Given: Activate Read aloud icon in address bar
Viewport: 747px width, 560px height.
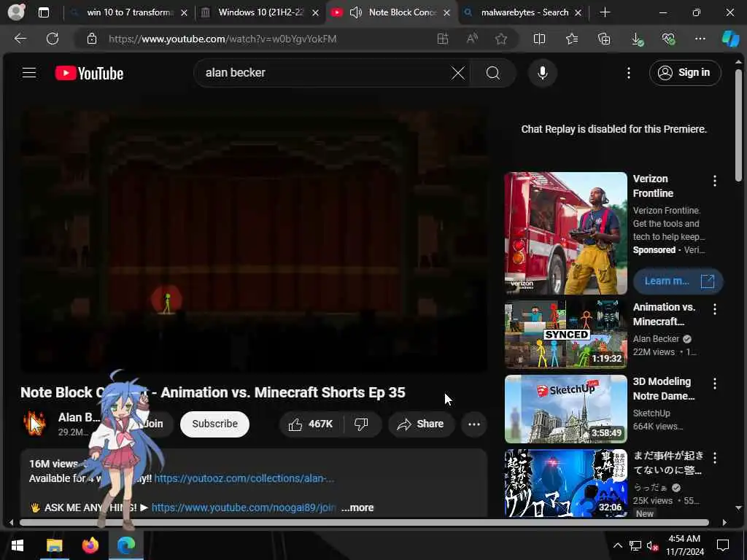Looking at the screenshot, I should coord(472,39).
